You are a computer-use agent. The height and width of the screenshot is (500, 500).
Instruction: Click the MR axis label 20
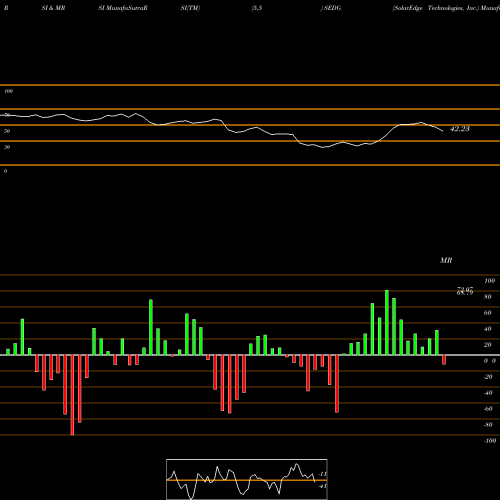coord(488,345)
